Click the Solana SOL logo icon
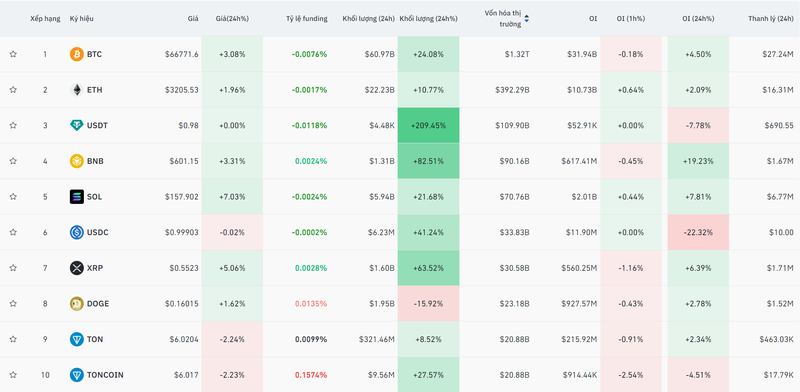 pos(77,197)
